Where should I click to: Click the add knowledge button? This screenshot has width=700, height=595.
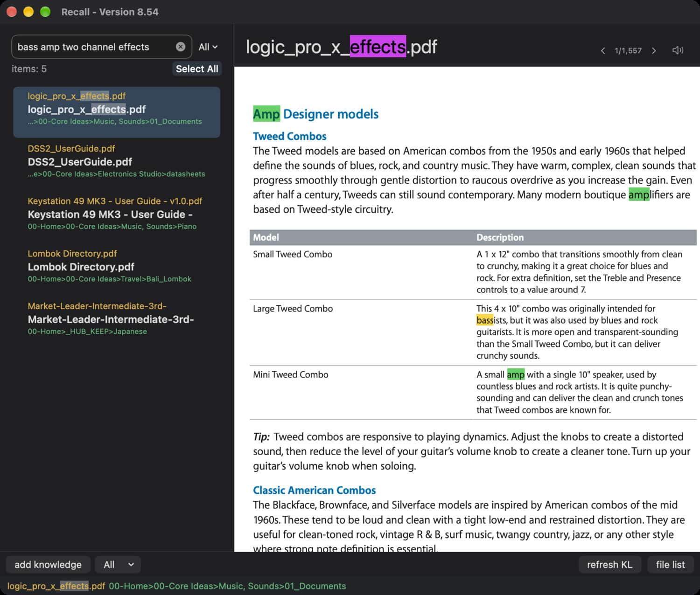(48, 565)
